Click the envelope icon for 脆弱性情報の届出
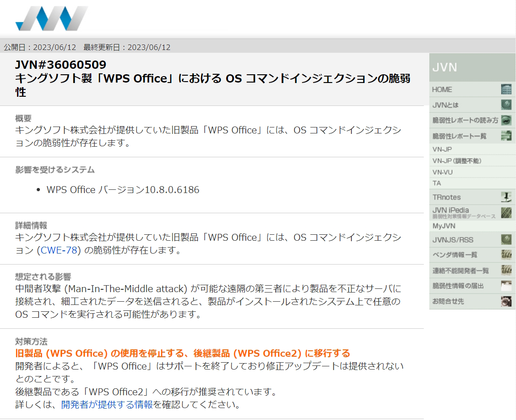Viewport: 516px width, 420px height. (x=506, y=285)
